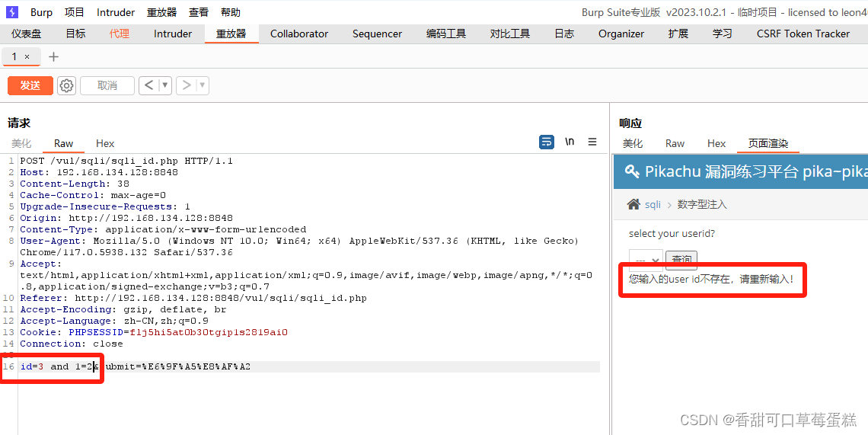Switch to the Sequencer tab

tap(378, 34)
